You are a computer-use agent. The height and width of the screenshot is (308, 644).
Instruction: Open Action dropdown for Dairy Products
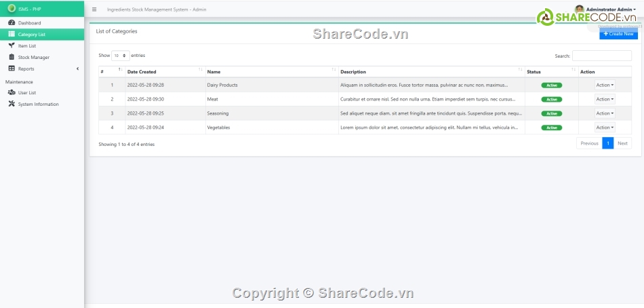click(x=605, y=85)
